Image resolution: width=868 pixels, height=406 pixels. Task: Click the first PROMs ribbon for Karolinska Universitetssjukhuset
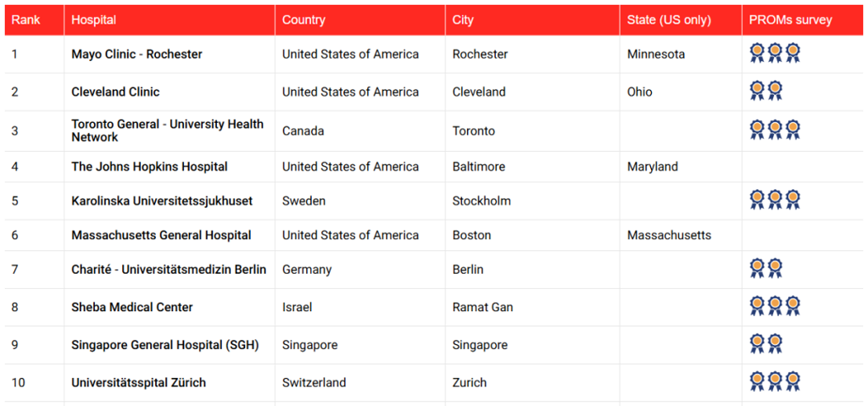pyautogui.click(x=757, y=200)
